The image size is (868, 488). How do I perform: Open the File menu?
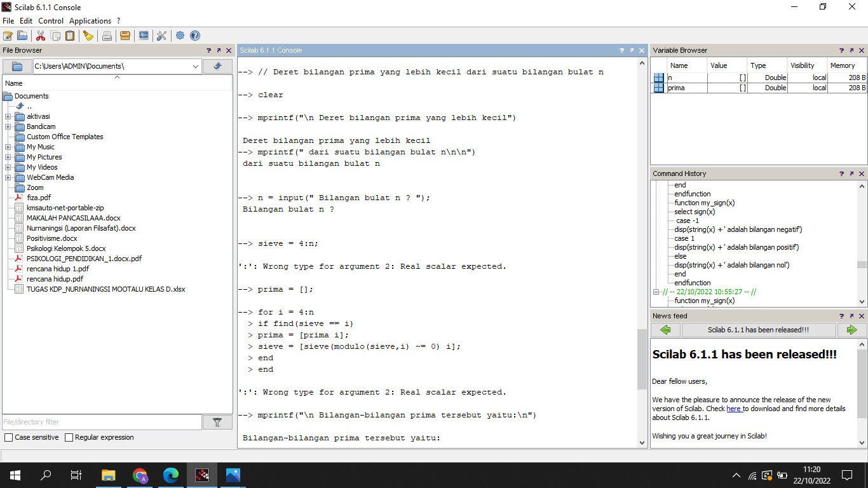[8, 21]
